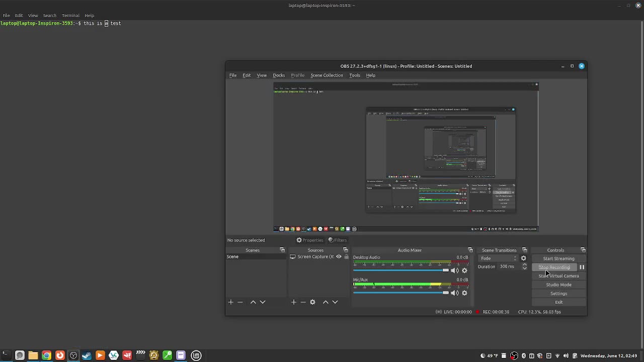The image size is (644, 362).
Task: Open the Scene Transitions properties gear
Action: [524, 258]
